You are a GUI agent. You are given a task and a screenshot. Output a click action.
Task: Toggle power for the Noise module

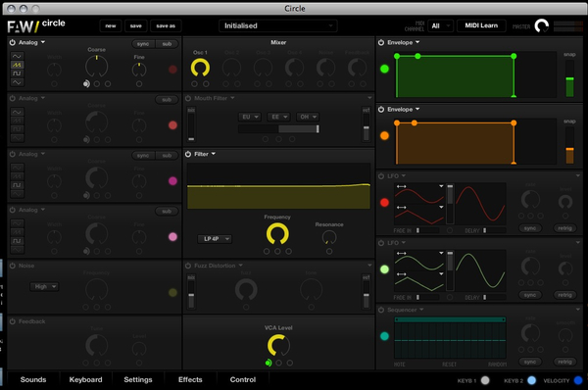(13, 266)
